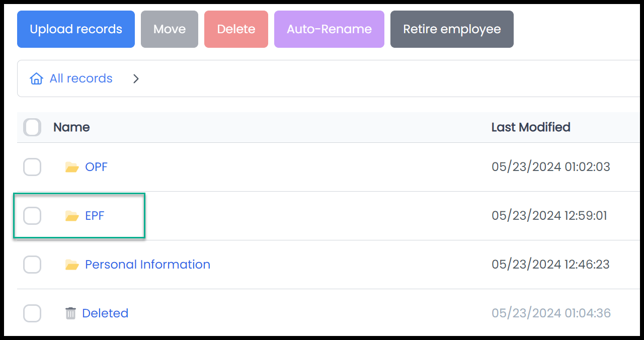The width and height of the screenshot is (644, 340).
Task: Sort by the Last Modified column header
Action: point(531,127)
